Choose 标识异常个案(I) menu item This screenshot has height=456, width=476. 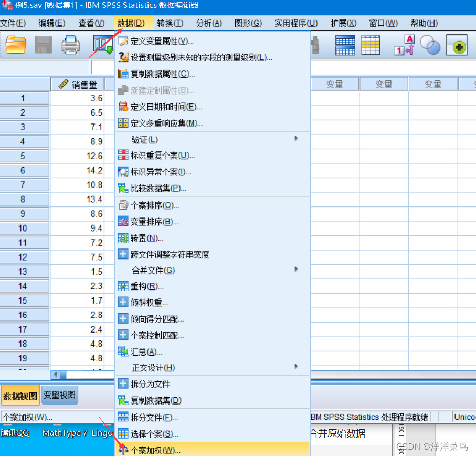213,172
